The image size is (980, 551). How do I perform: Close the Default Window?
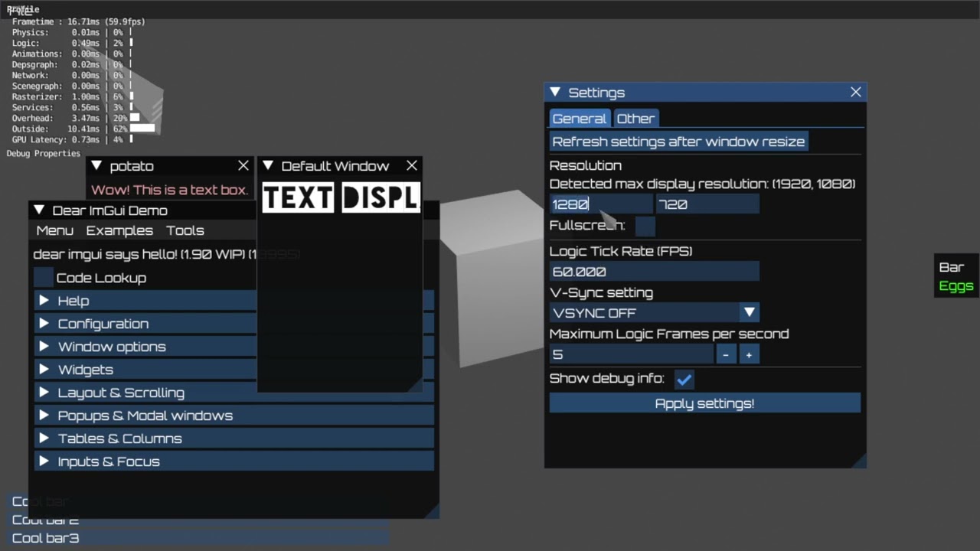(x=412, y=165)
